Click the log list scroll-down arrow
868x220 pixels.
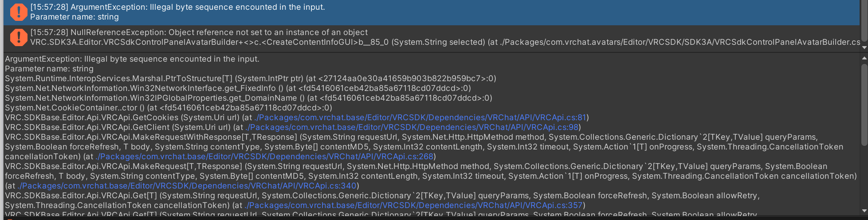[864, 47]
